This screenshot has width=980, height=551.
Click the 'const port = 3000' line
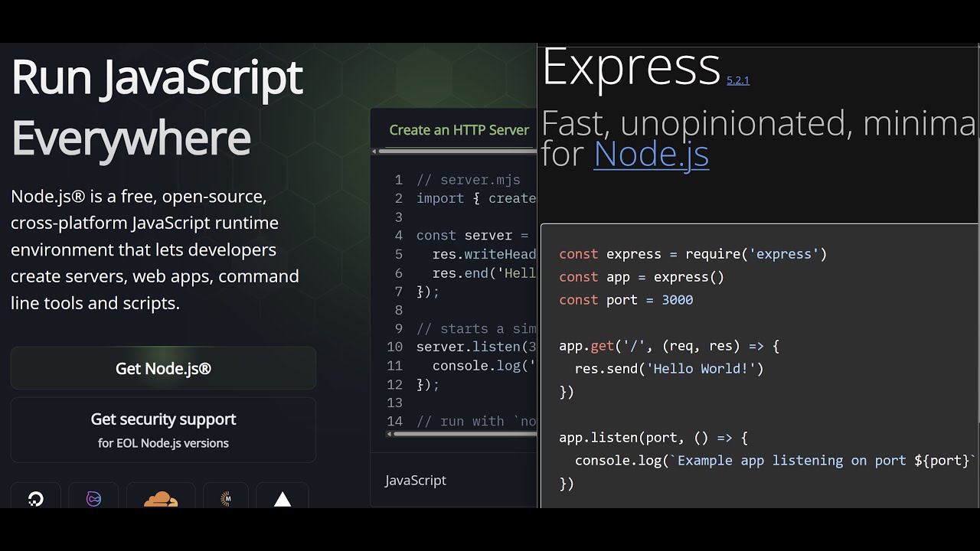point(626,300)
